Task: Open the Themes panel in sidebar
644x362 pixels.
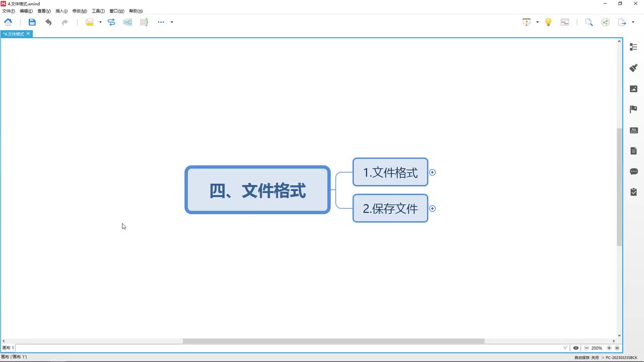Action: (x=633, y=130)
